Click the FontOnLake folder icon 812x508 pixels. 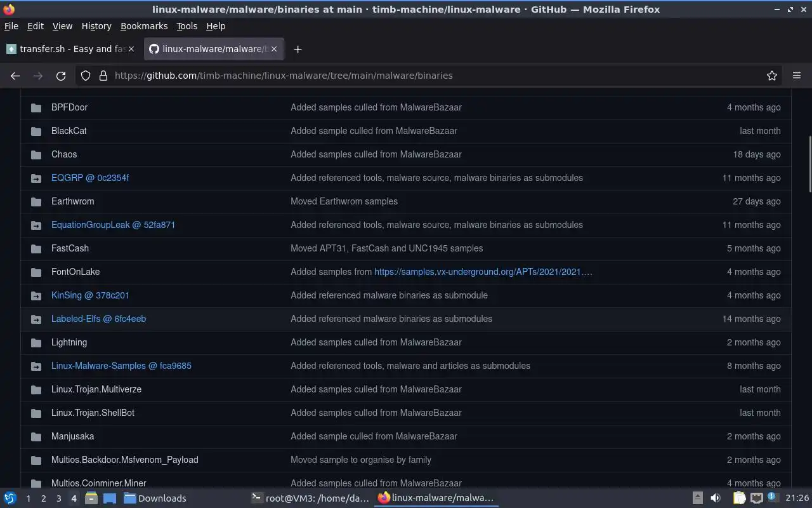(x=36, y=272)
